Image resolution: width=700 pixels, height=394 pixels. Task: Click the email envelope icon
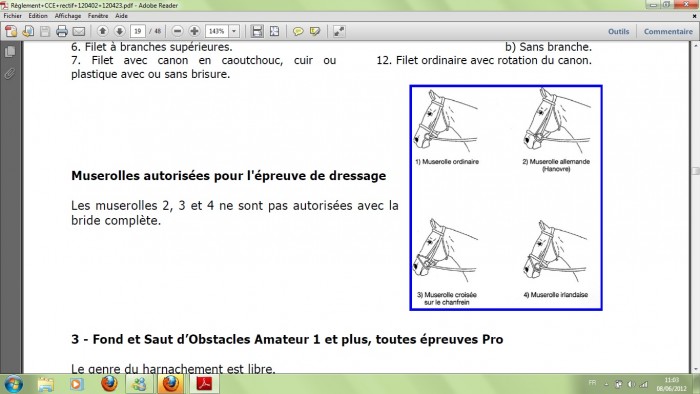tap(79, 31)
